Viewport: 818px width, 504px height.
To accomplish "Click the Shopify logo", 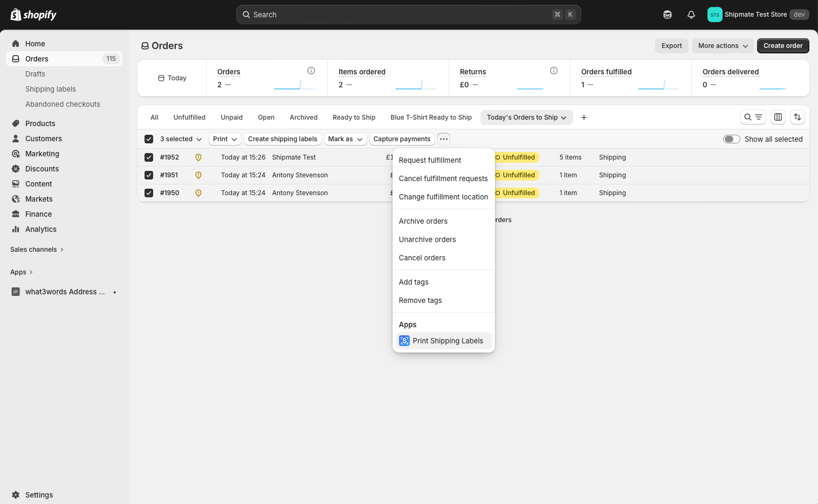I will click(33, 15).
